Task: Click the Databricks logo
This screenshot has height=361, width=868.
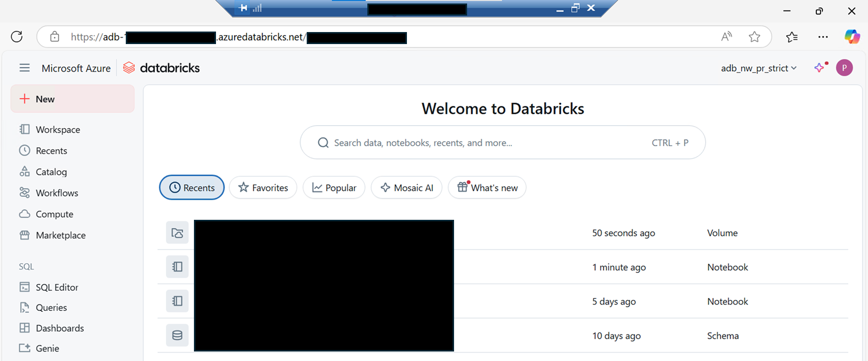Action: click(x=161, y=68)
